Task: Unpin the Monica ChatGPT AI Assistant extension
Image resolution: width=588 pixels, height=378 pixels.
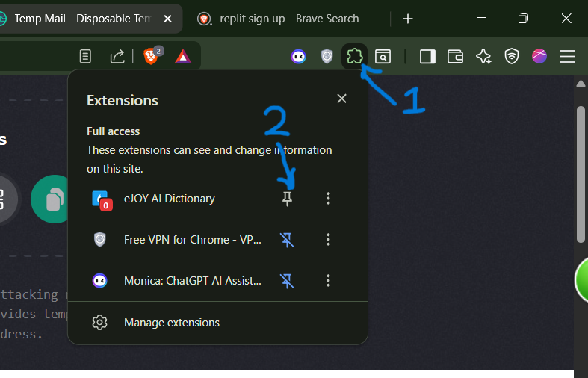Action: pyautogui.click(x=287, y=281)
